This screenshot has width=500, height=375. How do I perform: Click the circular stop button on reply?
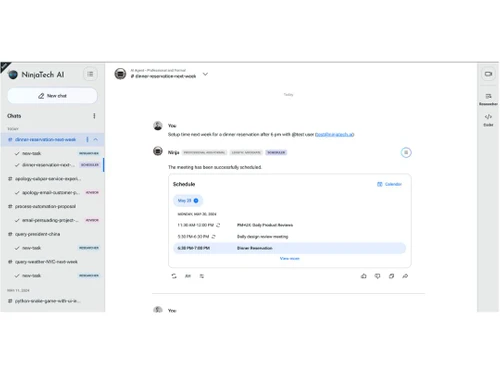(x=406, y=153)
